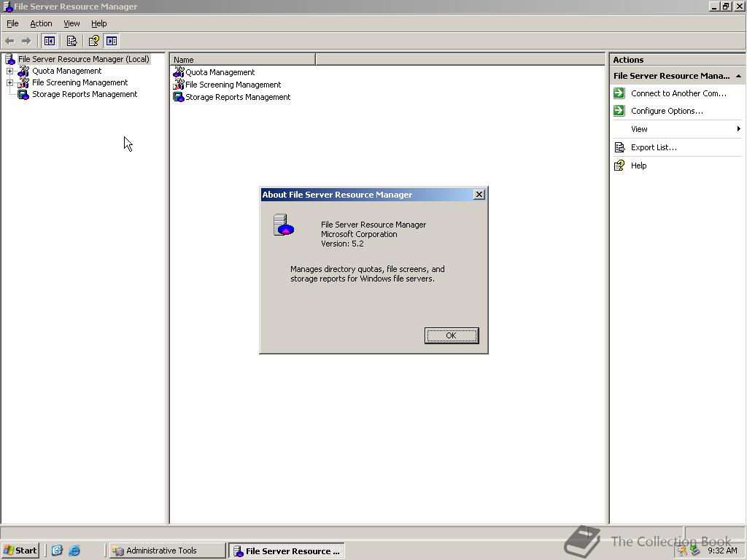Click the Name column header
Screen dimensions: 747x560
(x=242, y=60)
